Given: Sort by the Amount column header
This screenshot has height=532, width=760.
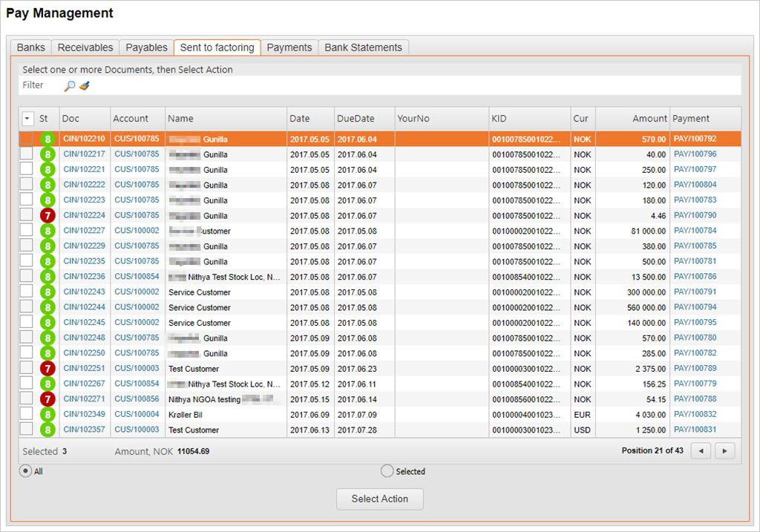Looking at the screenshot, I should [x=649, y=119].
